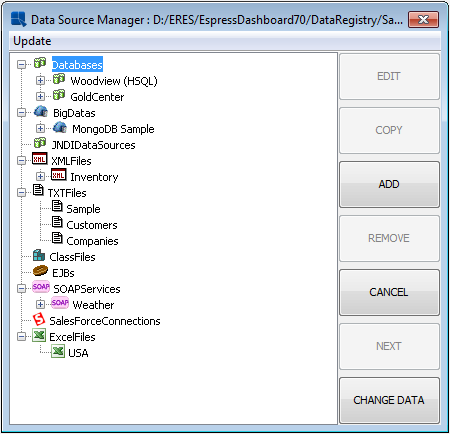The width and height of the screenshot is (450, 434).
Task: Select the USA Excel file item
Action: coord(78,353)
